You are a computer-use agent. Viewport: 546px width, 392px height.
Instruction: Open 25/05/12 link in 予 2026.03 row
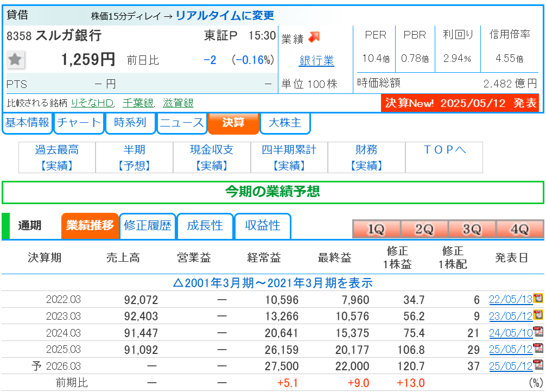511,366
